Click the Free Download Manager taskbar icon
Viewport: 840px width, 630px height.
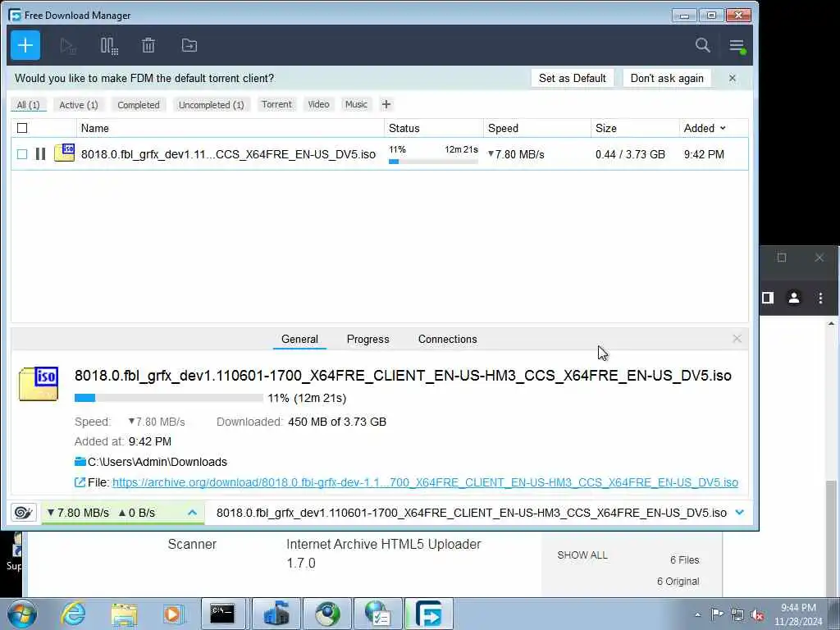click(x=429, y=614)
